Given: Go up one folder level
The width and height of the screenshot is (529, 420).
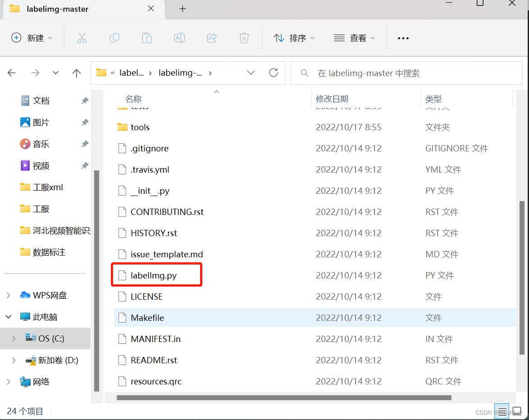Looking at the screenshot, I should 77,73.
